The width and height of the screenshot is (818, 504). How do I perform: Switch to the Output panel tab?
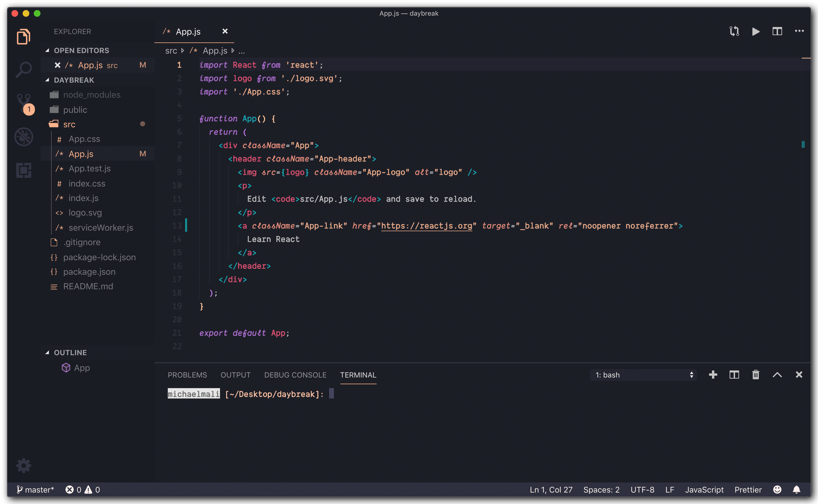pyautogui.click(x=236, y=375)
